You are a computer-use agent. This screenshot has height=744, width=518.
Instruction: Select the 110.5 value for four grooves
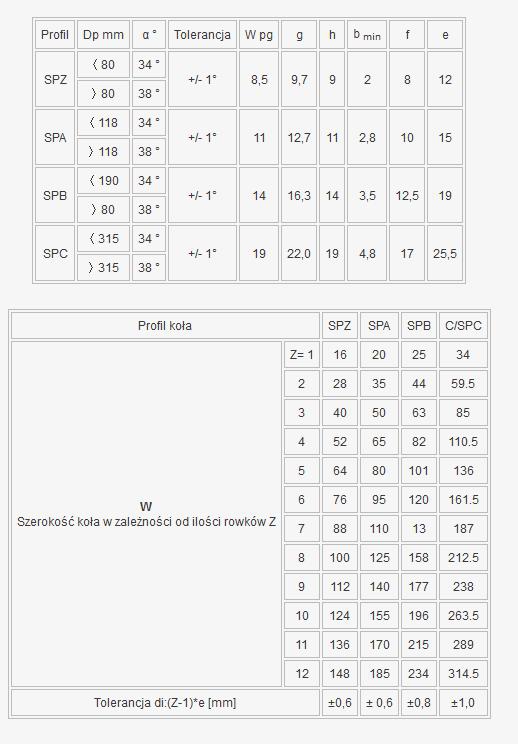(x=463, y=441)
